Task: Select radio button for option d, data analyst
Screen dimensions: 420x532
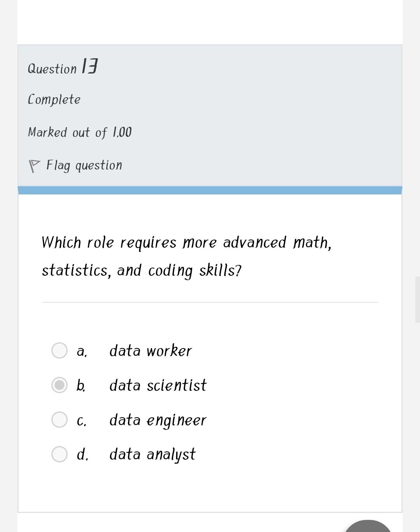Action: pyautogui.click(x=60, y=453)
